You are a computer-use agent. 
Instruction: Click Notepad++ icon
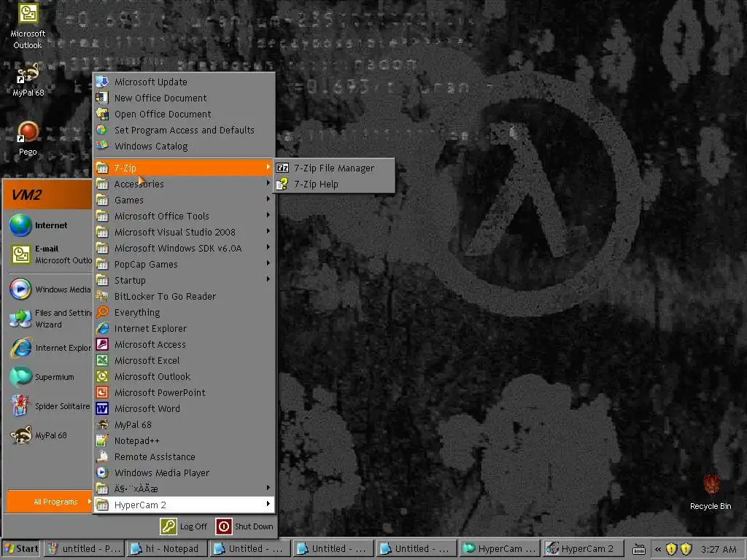coord(102,440)
